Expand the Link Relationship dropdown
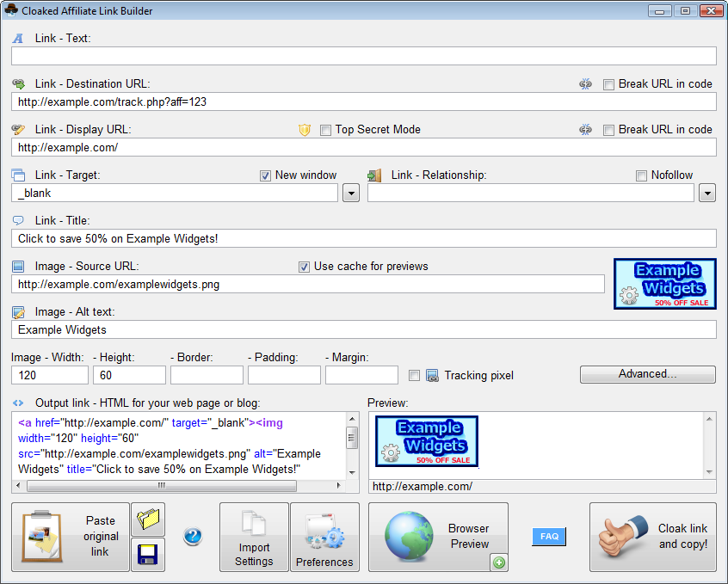Screen dimensions: 728x584 click(706, 194)
